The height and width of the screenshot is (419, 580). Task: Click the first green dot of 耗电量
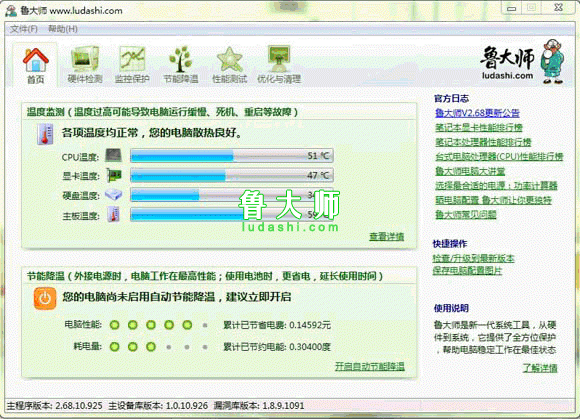[115, 347]
